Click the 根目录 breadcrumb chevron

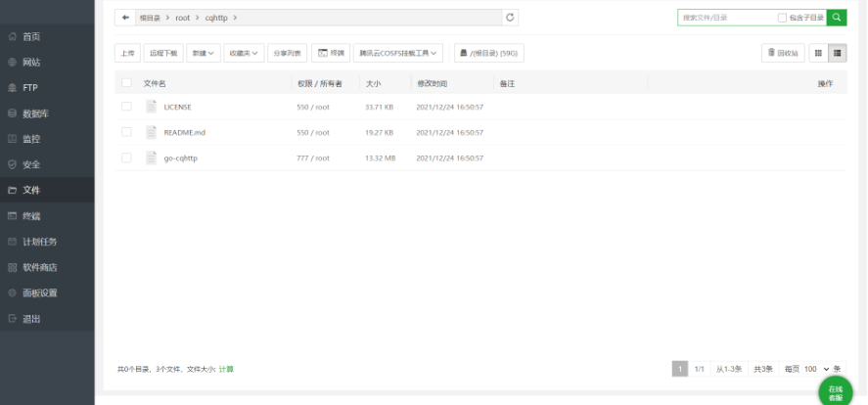(168, 18)
